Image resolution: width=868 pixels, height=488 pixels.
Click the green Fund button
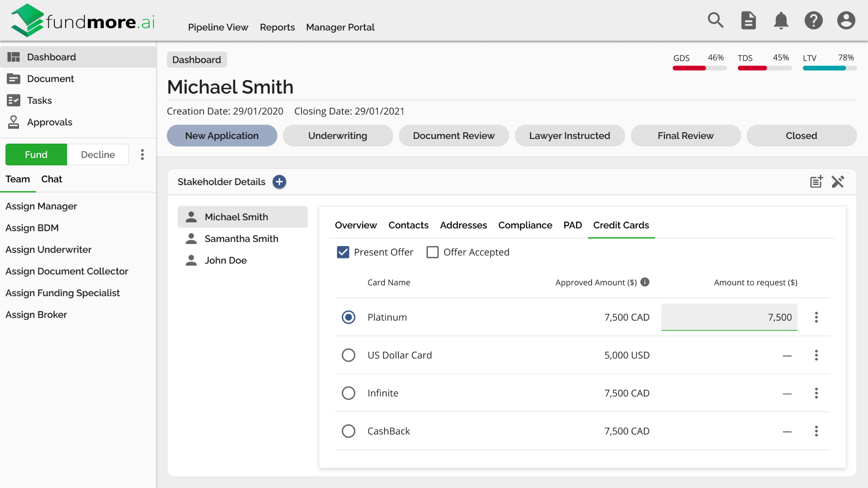pos(36,155)
